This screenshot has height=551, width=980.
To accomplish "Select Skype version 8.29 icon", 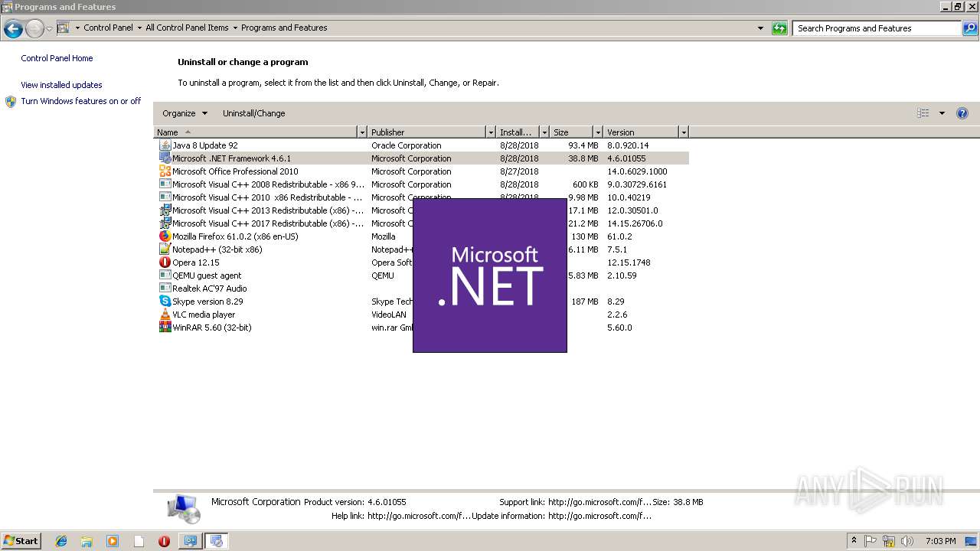I will point(165,302).
